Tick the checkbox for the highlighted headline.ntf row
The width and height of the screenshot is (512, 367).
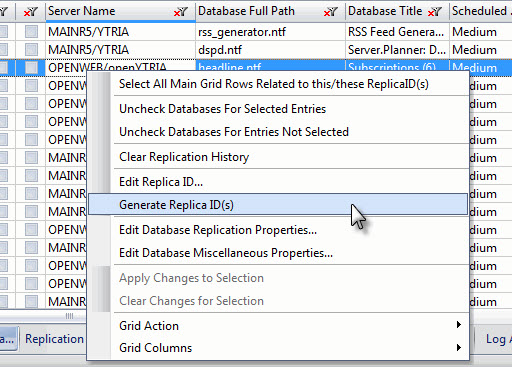[x=31, y=68]
